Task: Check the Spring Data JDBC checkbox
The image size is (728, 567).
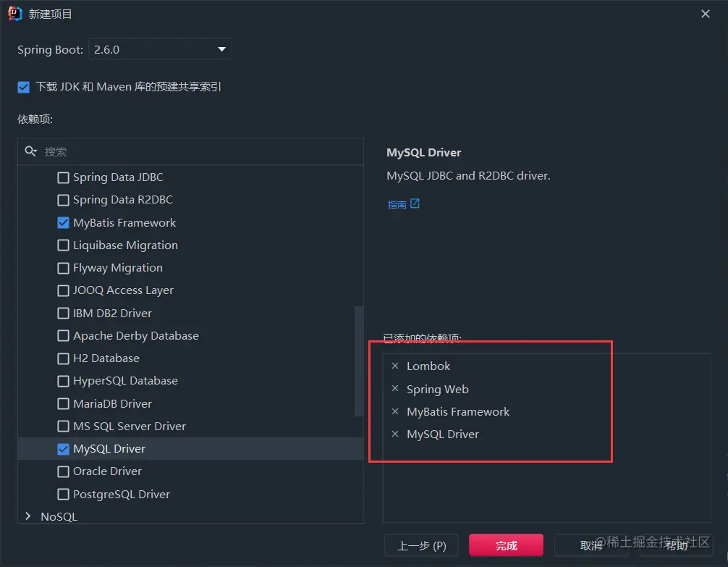Action: (63, 177)
